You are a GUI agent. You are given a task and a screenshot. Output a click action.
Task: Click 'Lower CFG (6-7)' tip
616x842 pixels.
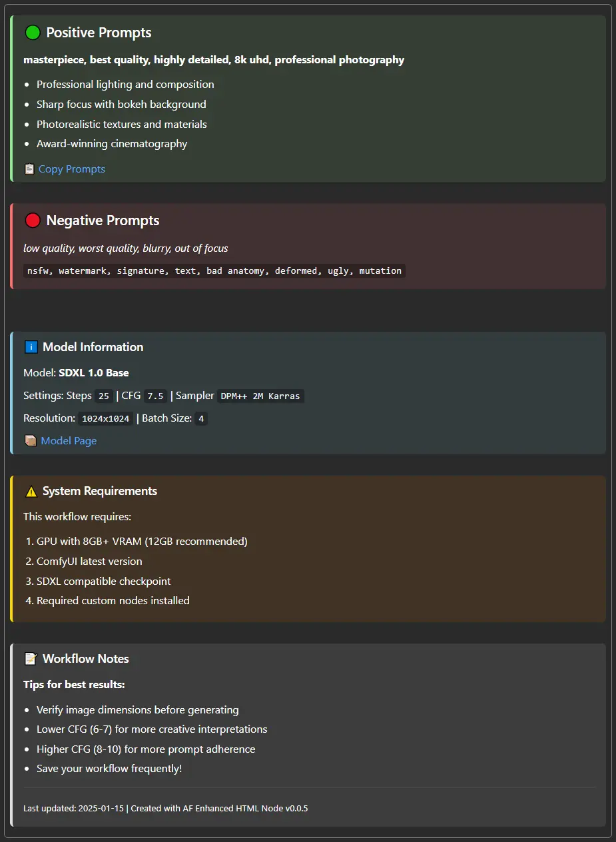(152, 729)
